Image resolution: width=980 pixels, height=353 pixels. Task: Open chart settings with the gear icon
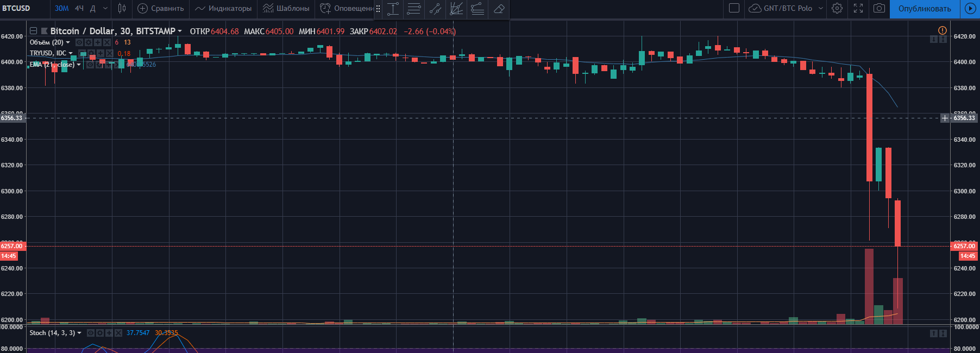[837, 8]
